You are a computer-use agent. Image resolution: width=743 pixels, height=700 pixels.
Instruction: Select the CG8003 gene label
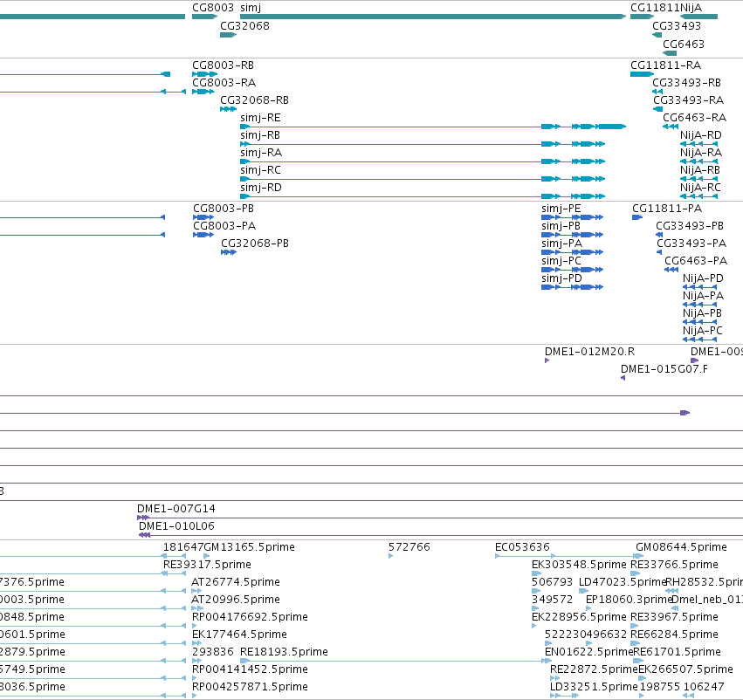click(213, 8)
